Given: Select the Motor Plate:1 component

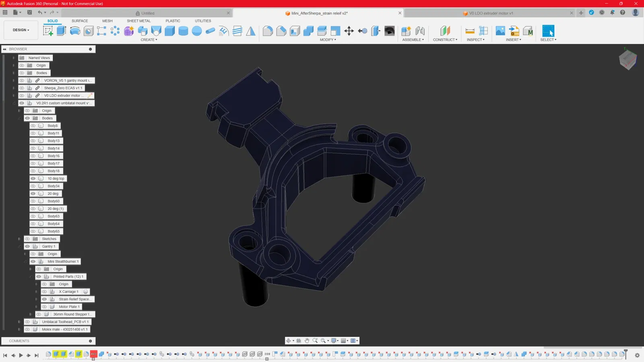Looking at the screenshot, I should pos(69,306).
